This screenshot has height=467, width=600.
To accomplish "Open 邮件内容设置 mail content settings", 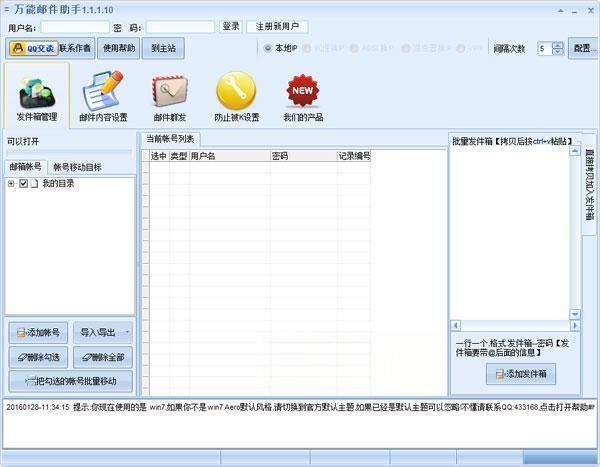I will click(x=103, y=96).
